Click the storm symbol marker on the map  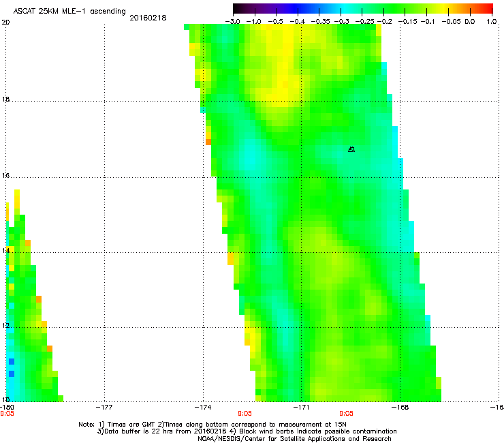(x=351, y=149)
